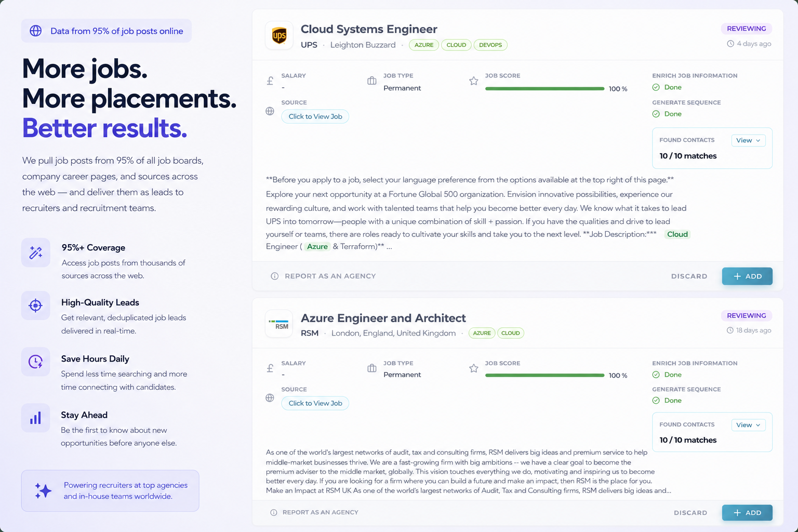This screenshot has width=798, height=532.
Task: Click the bar chart Stay Ahead icon
Action: (36, 418)
